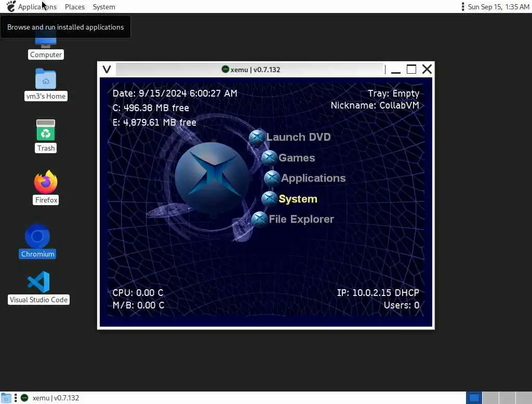532x404 pixels.
Task: Open the Trash desktop icon
Action: [46, 136]
